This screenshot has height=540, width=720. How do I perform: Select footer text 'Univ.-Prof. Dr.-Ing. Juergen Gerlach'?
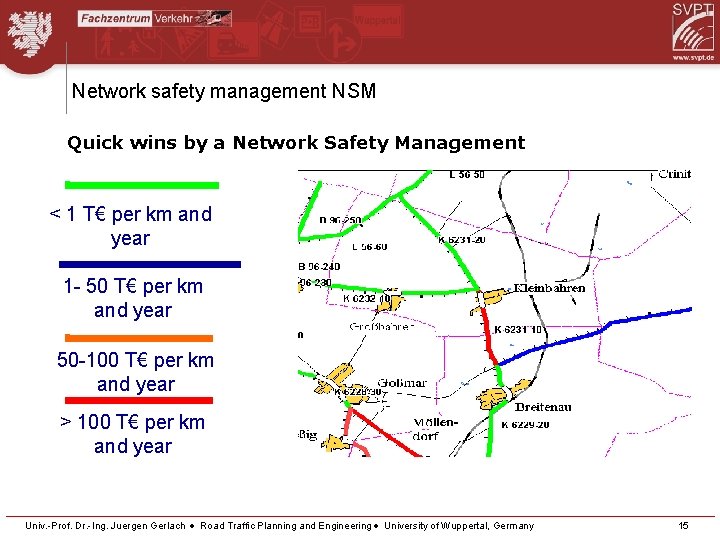point(105,526)
